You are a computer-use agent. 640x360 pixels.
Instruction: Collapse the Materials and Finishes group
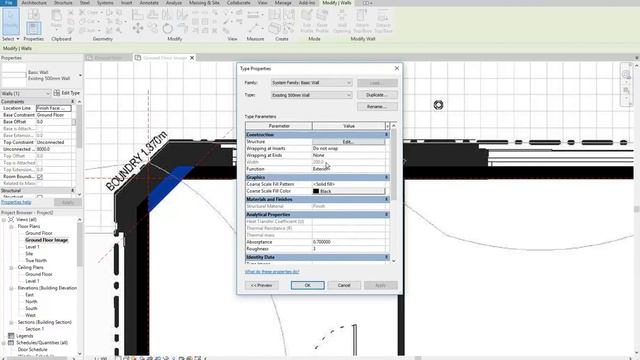386,200
